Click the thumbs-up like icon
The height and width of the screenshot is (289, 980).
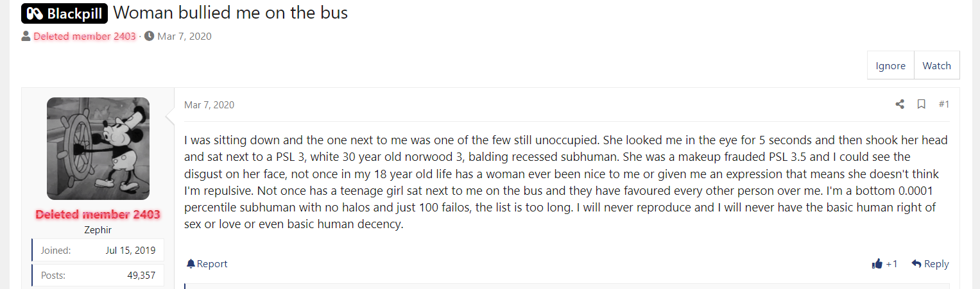pos(877,264)
